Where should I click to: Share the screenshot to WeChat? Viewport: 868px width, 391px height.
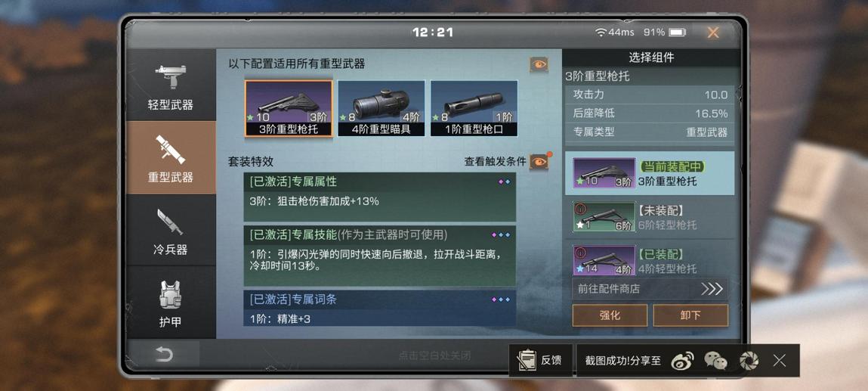click(x=715, y=361)
